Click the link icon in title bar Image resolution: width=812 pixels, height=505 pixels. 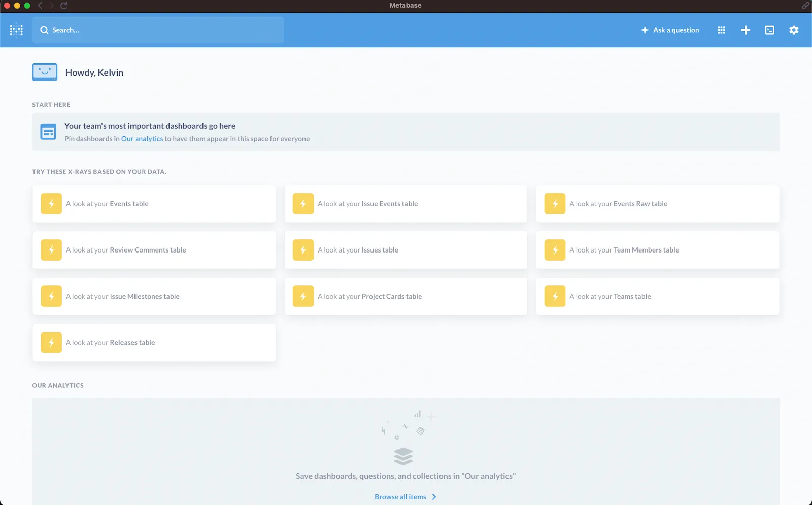tap(805, 6)
